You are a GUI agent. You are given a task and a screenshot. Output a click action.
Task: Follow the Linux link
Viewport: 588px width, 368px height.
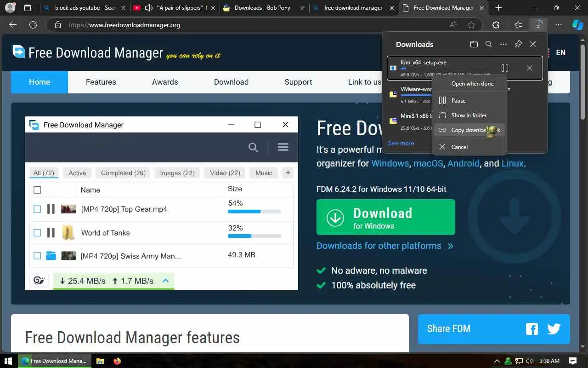[513, 163]
